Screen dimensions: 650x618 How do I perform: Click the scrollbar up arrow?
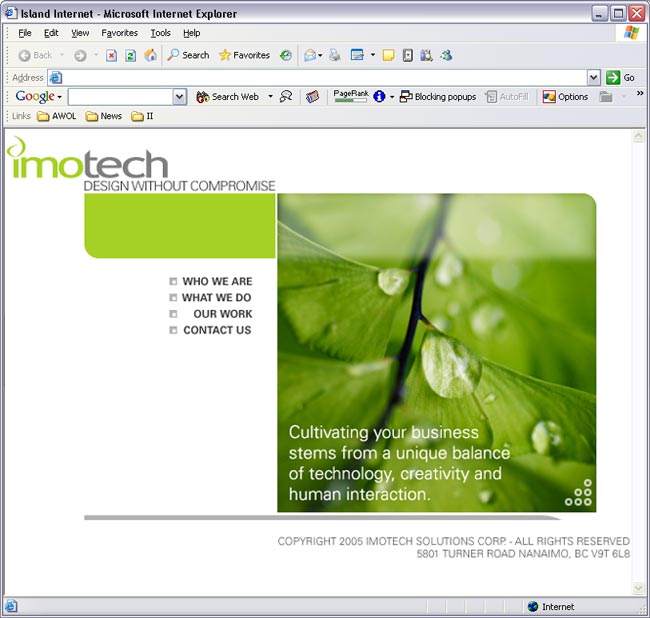[638, 136]
